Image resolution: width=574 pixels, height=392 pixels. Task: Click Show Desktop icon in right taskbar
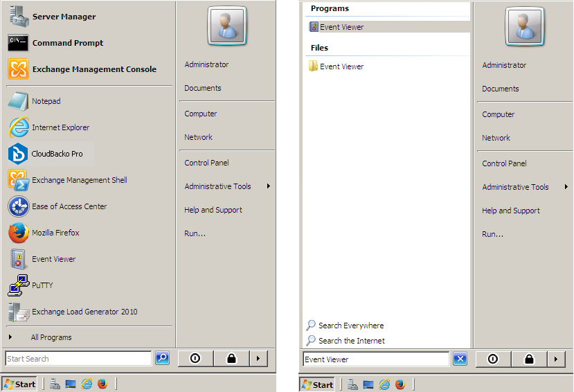(x=368, y=384)
